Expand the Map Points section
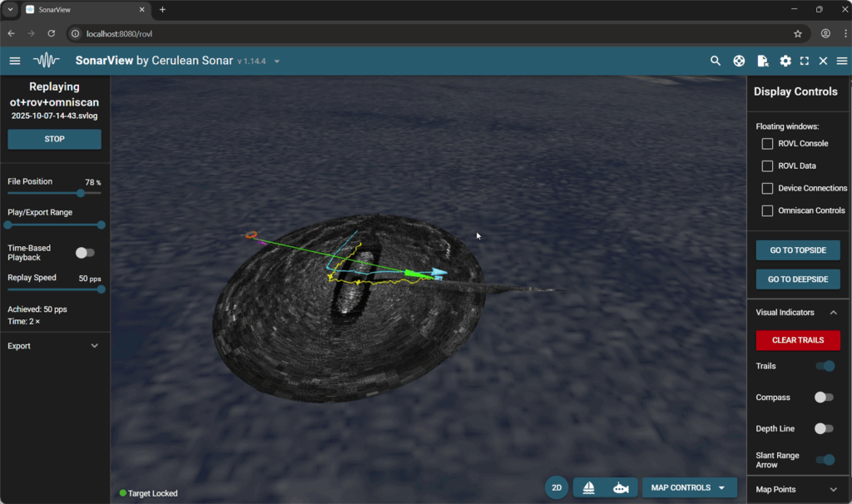852x504 pixels. pyautogui.click(x=797, y=490)
